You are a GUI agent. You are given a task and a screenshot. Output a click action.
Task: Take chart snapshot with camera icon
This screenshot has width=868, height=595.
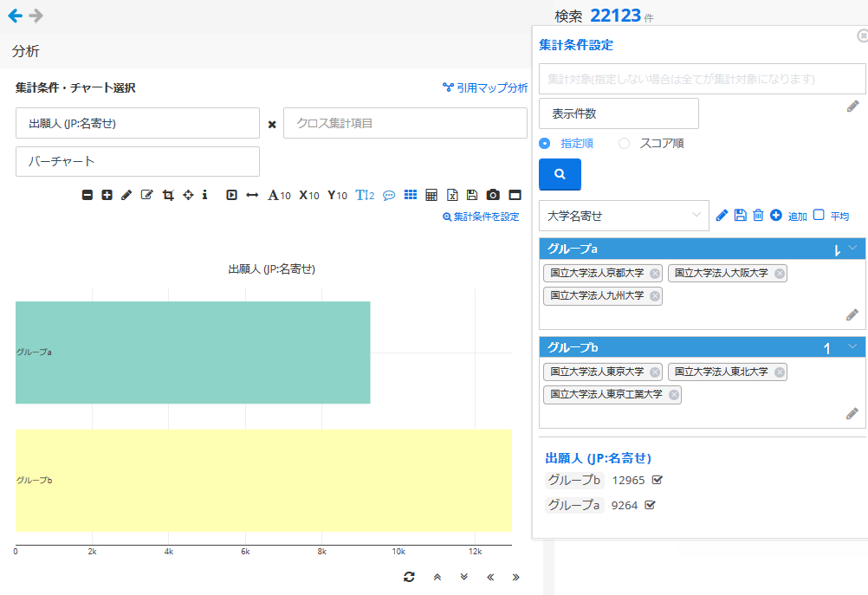(493, 195)
